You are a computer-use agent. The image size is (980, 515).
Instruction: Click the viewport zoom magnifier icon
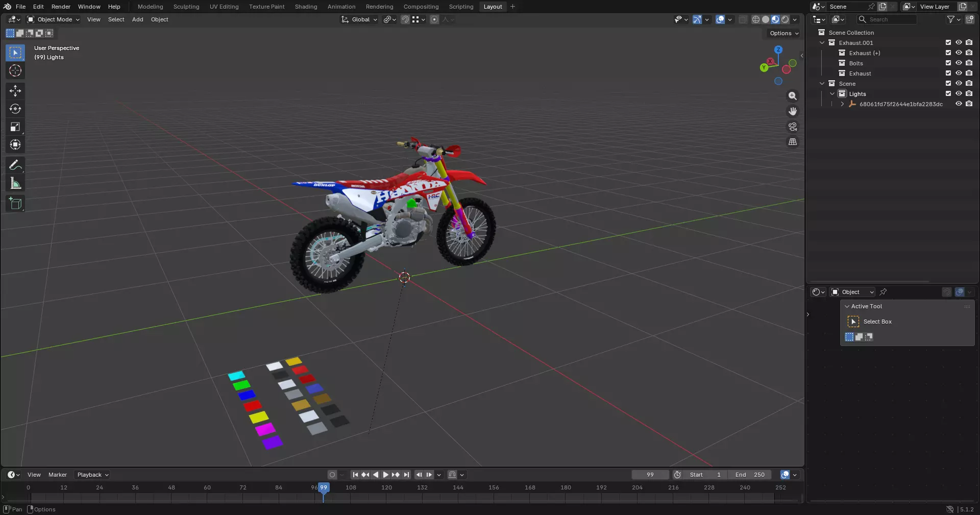point(793,96)
